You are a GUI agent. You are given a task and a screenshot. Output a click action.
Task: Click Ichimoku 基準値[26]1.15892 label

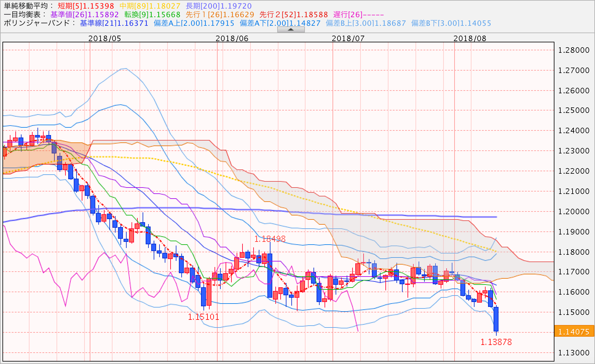point(85,15)
